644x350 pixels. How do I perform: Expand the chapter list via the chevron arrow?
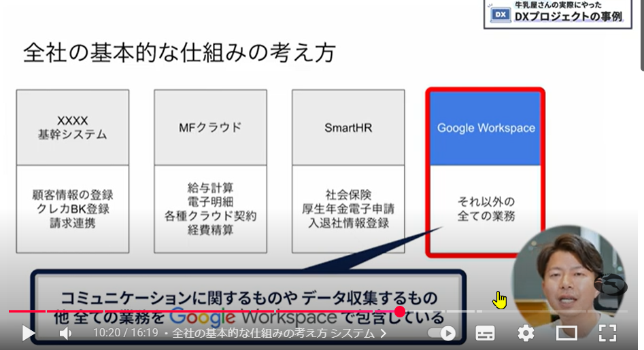click(384, 334)
